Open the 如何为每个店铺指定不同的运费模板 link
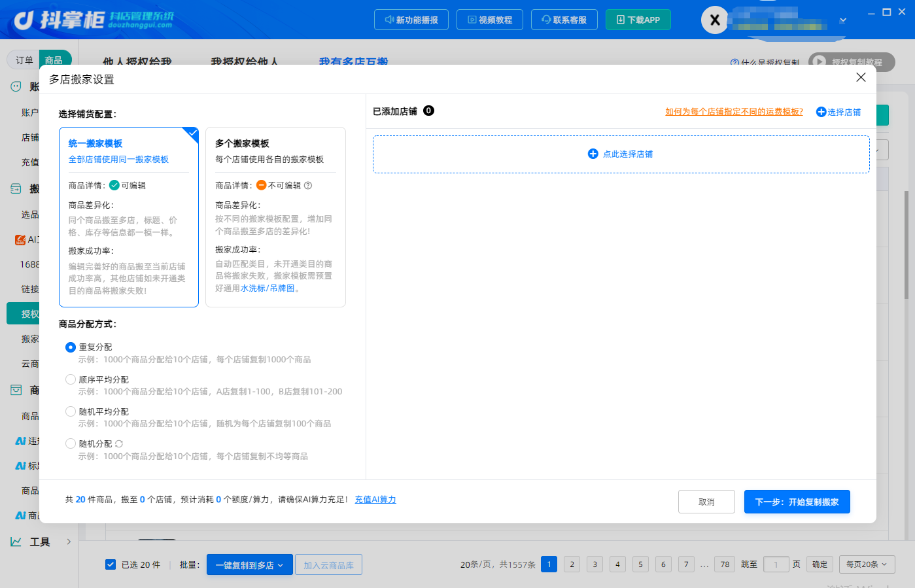 [x=734, y=112]
